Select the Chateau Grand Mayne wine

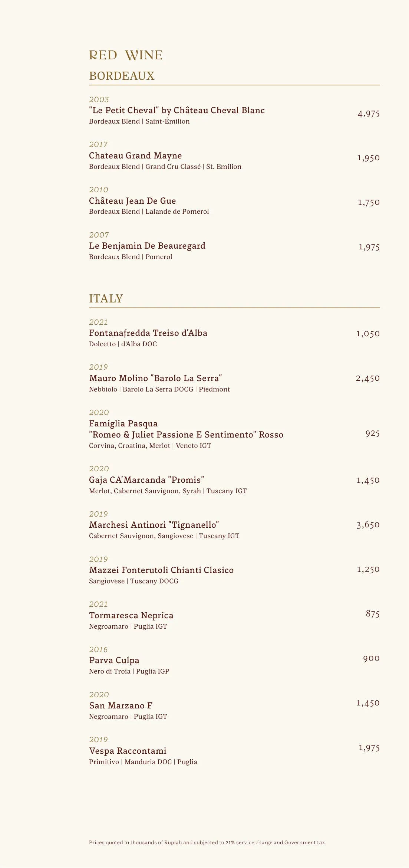(x=135, y=155)
